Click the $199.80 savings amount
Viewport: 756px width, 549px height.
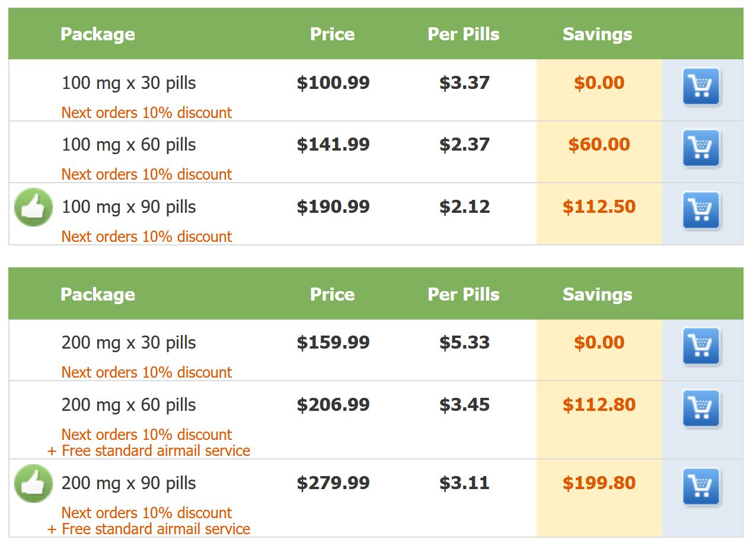(599, 483)
